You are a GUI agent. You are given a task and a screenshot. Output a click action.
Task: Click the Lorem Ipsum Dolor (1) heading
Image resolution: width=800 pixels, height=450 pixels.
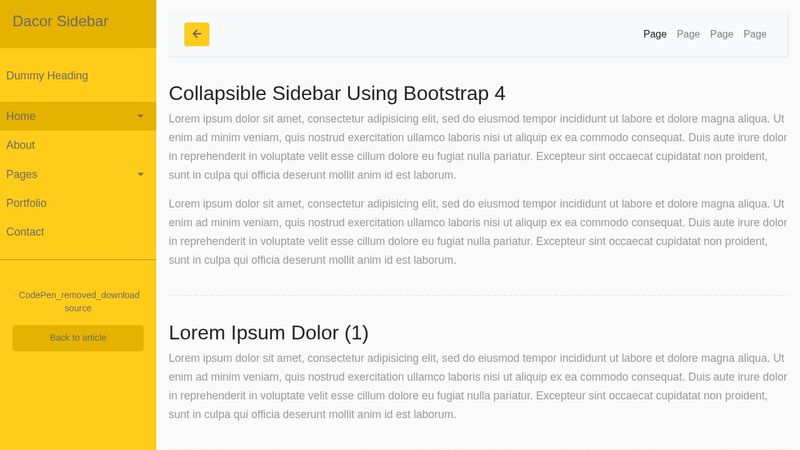coord(268,333)
